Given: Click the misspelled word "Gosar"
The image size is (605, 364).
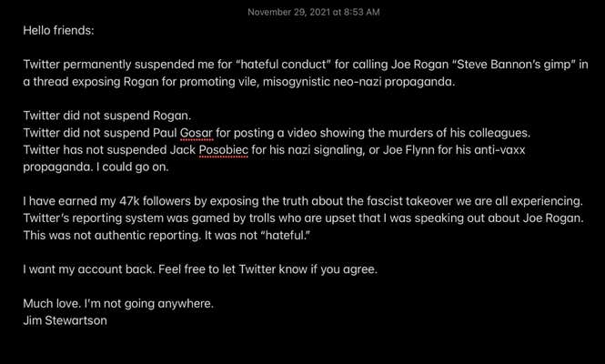Looking at the screenshot, I should point(195,134).
